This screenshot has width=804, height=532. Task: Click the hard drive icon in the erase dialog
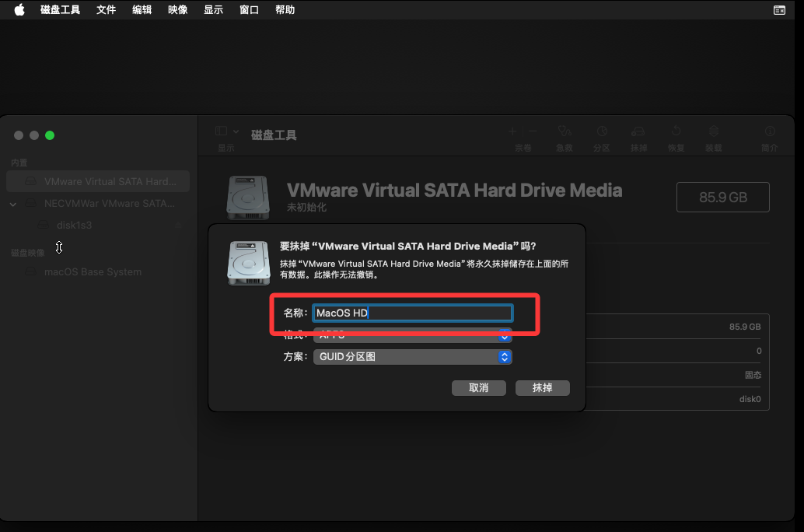coord(249,263)
